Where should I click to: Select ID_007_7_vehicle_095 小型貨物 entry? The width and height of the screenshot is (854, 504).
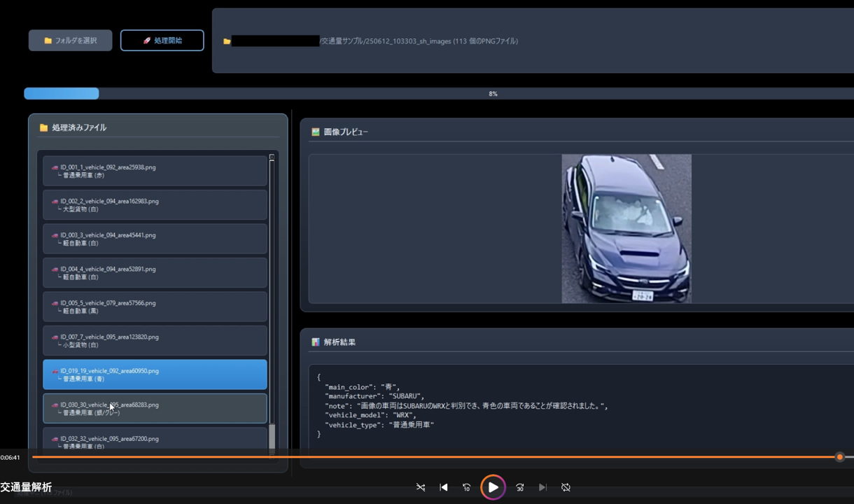coord(155,341)
